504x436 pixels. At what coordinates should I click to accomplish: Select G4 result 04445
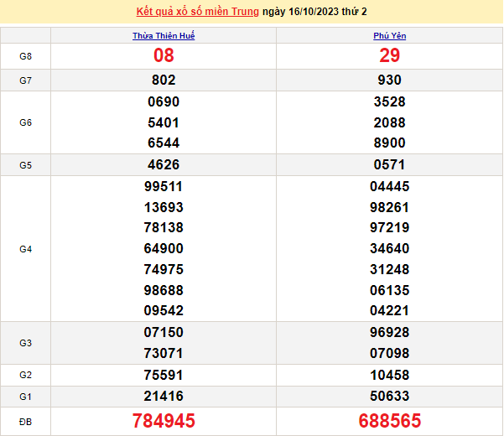coord(390,187)
